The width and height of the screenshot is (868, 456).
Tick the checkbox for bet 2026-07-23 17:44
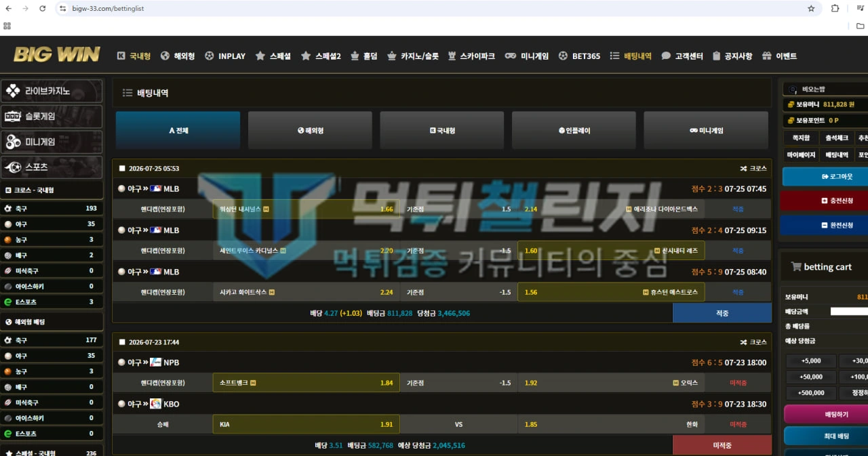click(122, 342)
